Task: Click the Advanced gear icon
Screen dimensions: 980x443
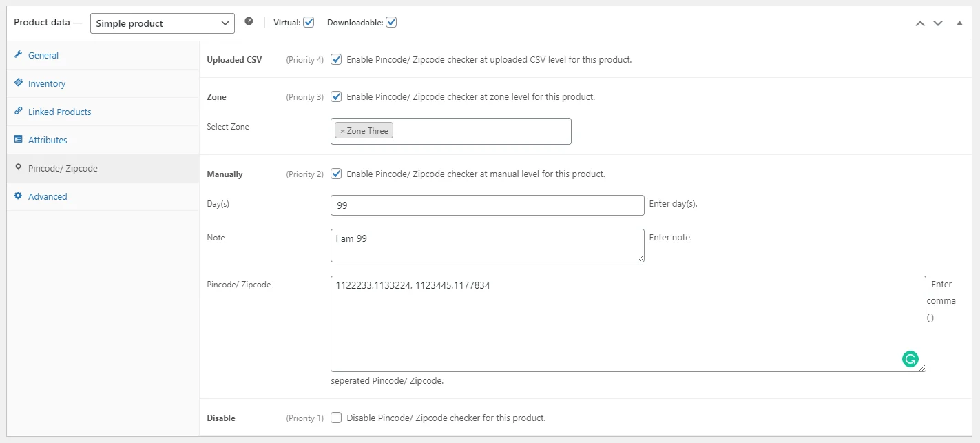Action: [x=19, y=196]
